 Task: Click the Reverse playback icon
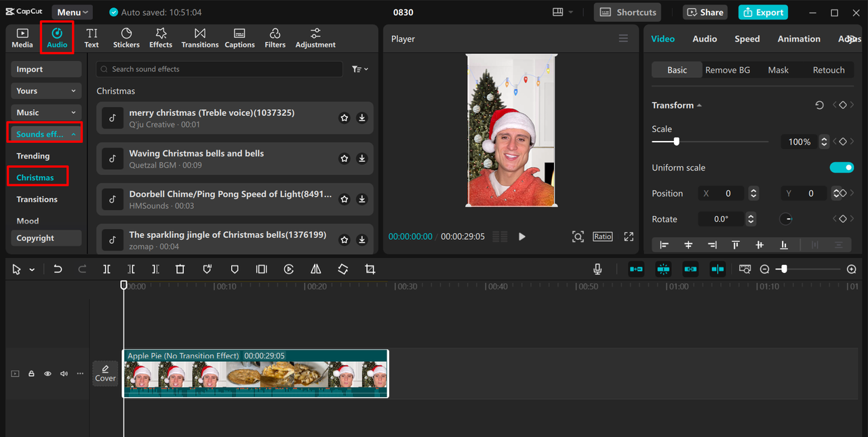tap(288, 269)
